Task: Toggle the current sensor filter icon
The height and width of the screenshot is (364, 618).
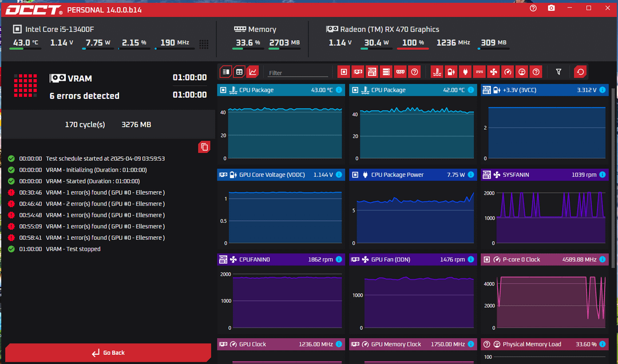Action: pyautogui.click(x=480, y=72)
